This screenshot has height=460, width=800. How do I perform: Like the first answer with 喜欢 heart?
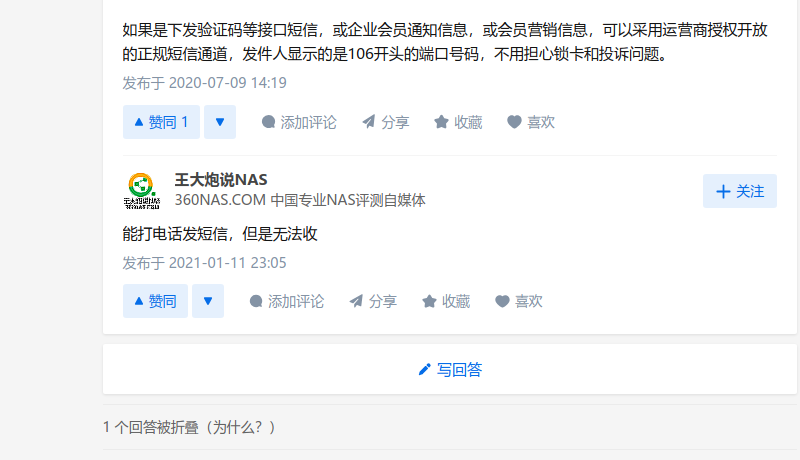(531, 122)
